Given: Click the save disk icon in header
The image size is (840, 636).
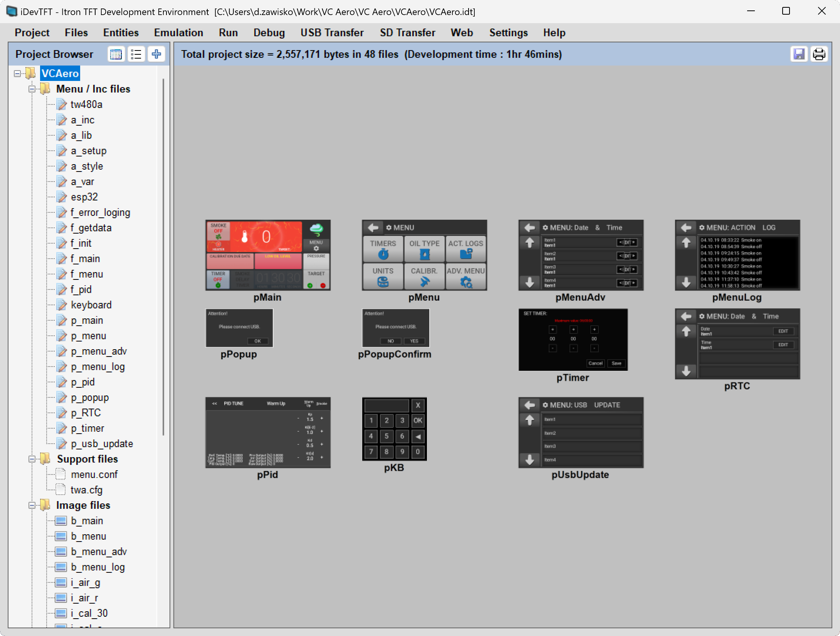Looking at the screenshot, I should pos(799,54).
